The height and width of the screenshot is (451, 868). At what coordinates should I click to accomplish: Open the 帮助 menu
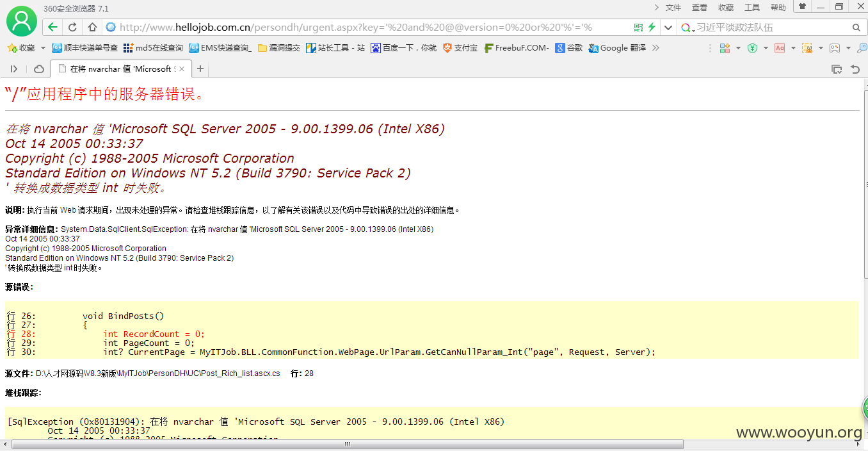(x=778, y=8)
